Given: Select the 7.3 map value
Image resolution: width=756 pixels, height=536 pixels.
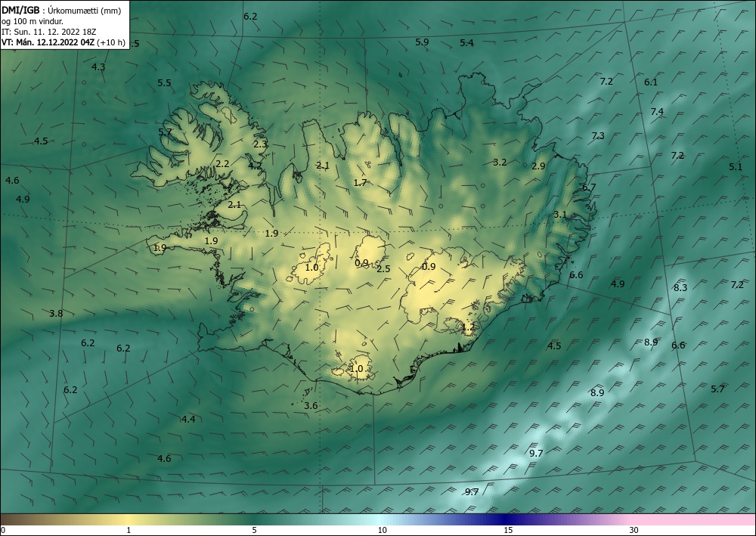Looking at the screenshot, I should coord(598,136).
